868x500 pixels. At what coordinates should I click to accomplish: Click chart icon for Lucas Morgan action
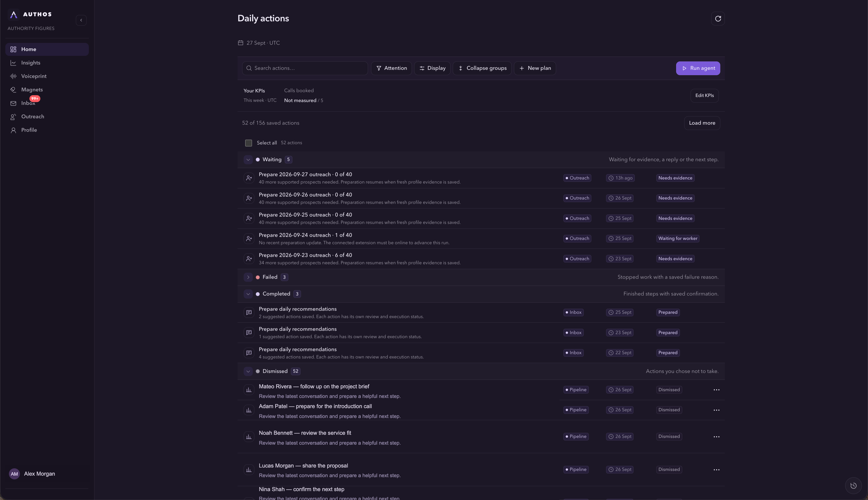249,470
